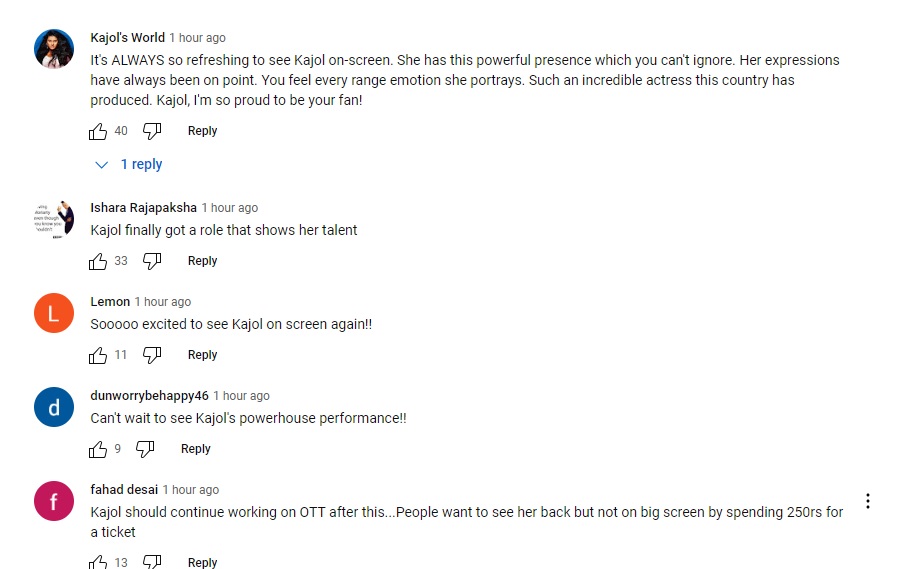Reply to dunworrybehappy46's comment
The width and height of the screenshot is (909, 569).
pos(195,448)
